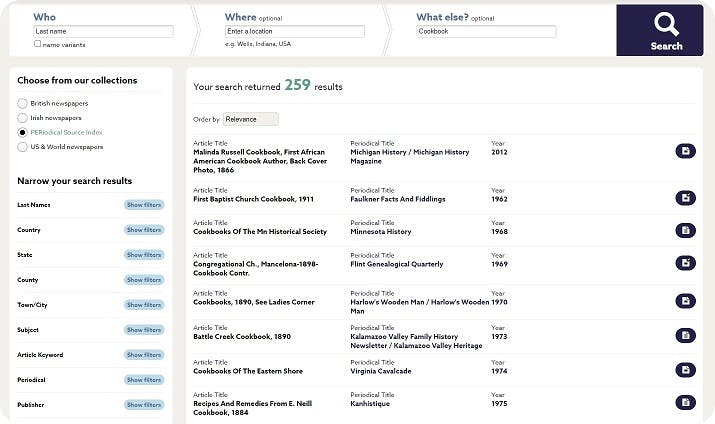Viewport: 715px width, 424px height.
Task: Click the icon for Harlow's Wooden Man row
Action: point(685,301)
